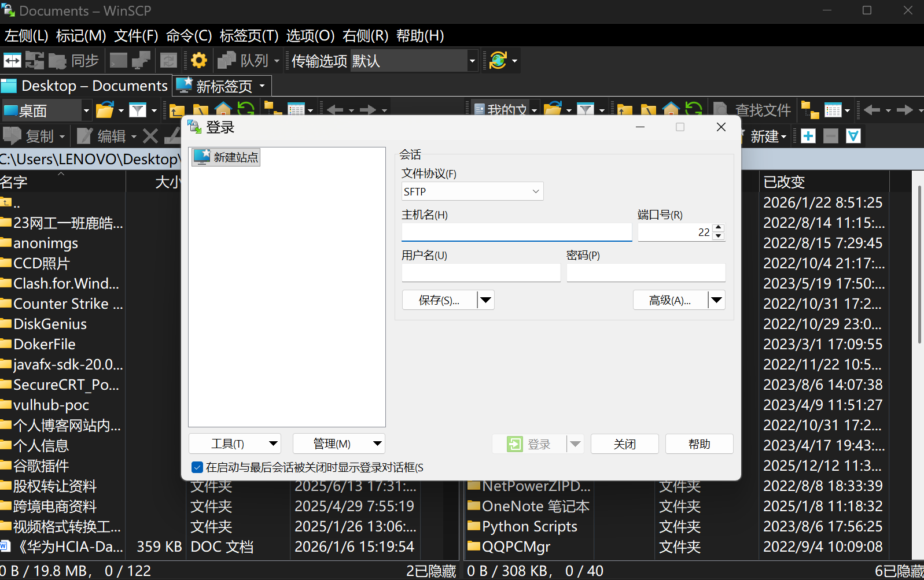The width and height of the screenshot is (924, 580).
Task: Click the right panel home directory icon
Action: tap(671, 109)
